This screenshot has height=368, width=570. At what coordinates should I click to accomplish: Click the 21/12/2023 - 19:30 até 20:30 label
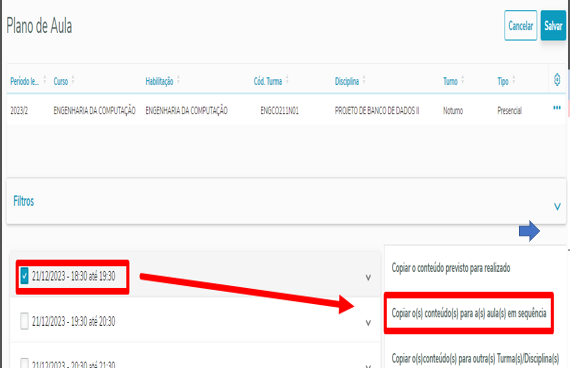73,321
